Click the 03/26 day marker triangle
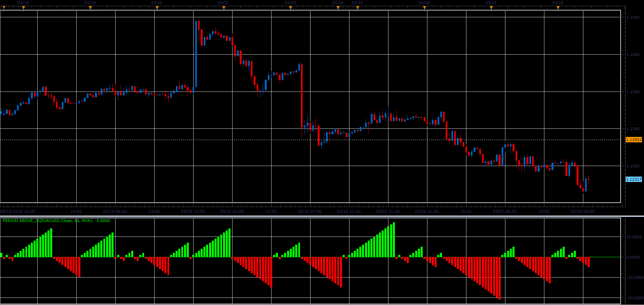This screenshot has width=644, height=305. [424, 8]
